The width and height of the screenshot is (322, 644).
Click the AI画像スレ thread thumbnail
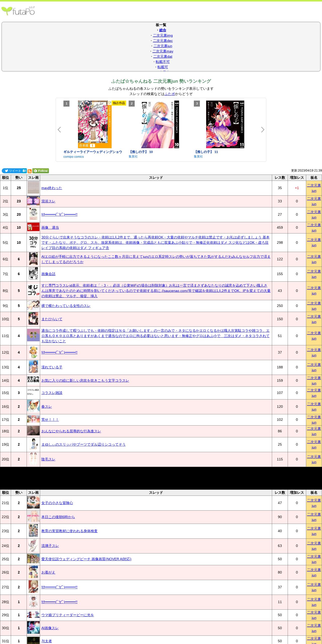[33, 628]
